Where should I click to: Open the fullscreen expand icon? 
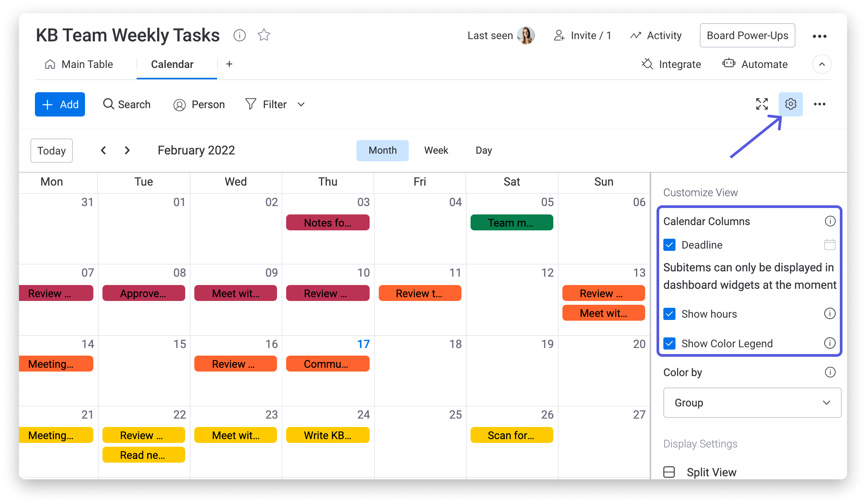[762, 104]
